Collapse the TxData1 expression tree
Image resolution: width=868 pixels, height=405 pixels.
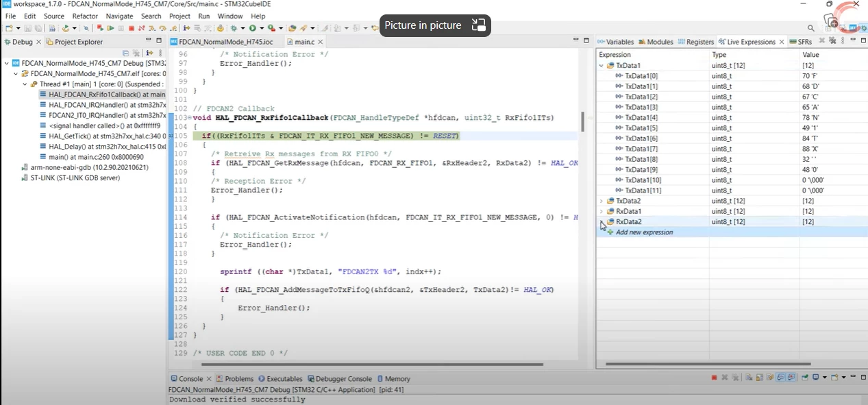click(x=602, y=66)
